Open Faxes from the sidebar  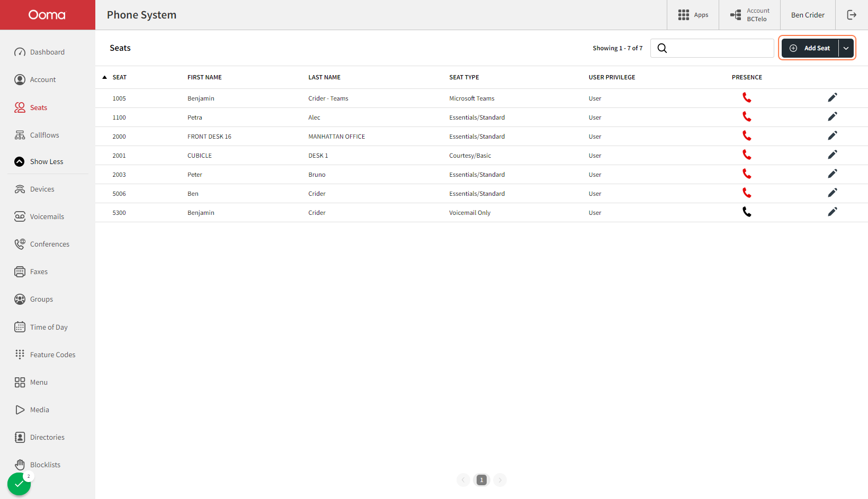tap(31, 271)
